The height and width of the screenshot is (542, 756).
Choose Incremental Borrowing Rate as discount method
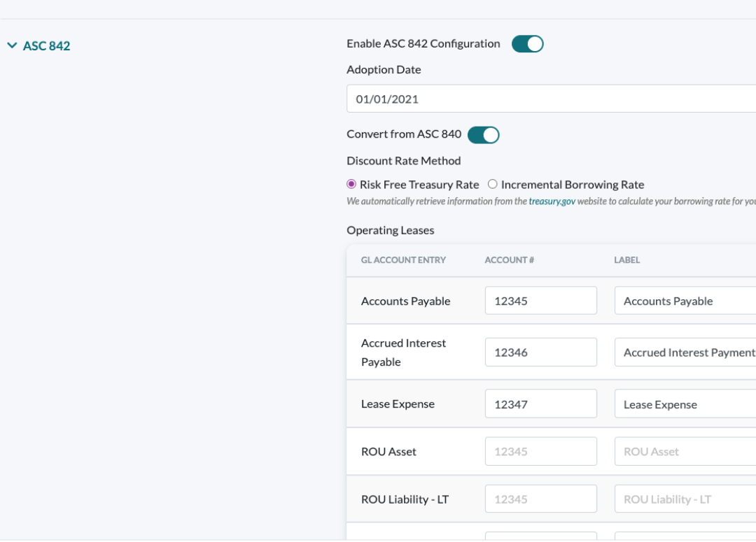(492, 184)
